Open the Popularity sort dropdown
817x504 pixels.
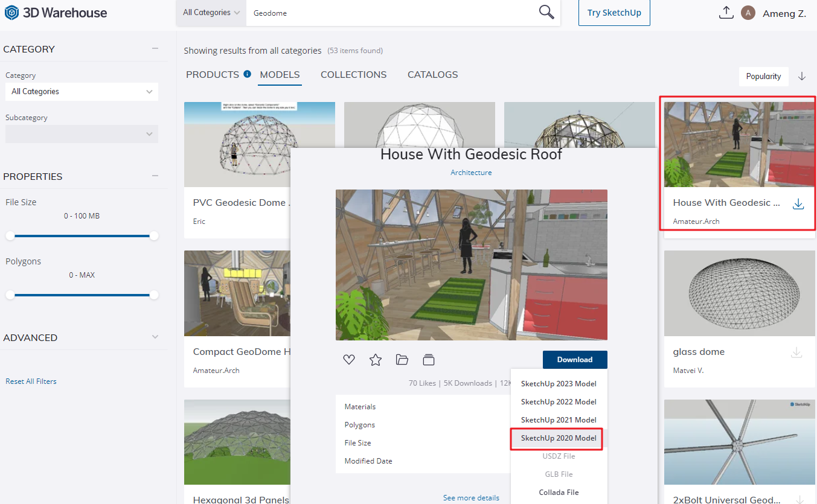[x=764, y=76]
